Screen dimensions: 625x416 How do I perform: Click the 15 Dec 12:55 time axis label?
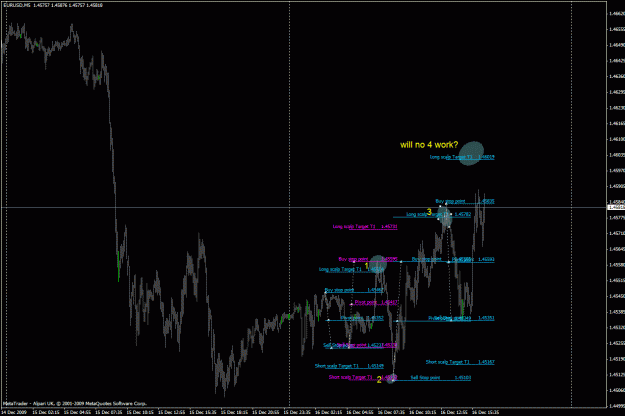coord(171,412)
